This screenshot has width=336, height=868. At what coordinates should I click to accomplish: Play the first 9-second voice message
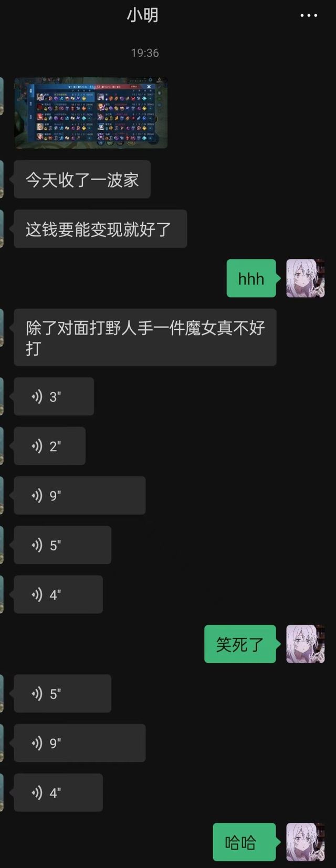80,495
